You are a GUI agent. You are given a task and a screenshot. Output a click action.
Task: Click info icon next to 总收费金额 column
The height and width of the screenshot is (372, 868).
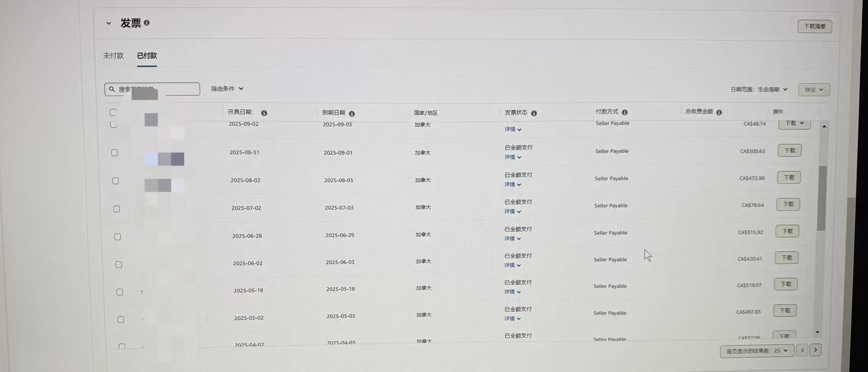(x=719, y=112)
